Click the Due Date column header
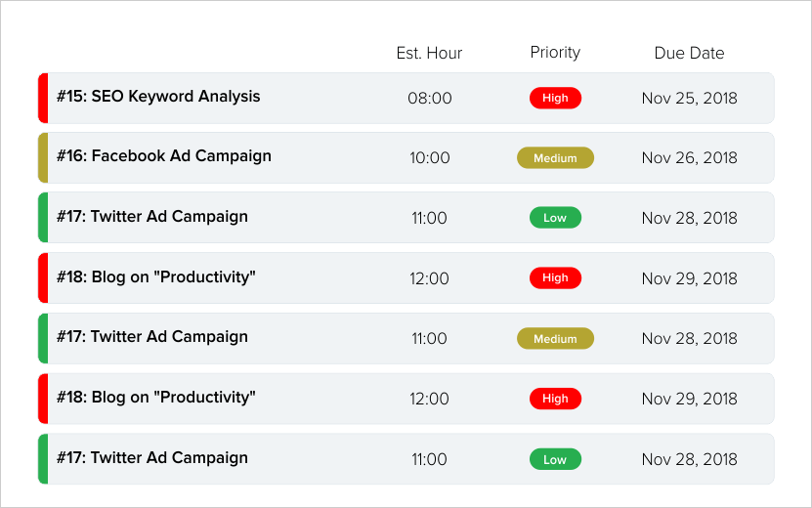 (689, 53)
